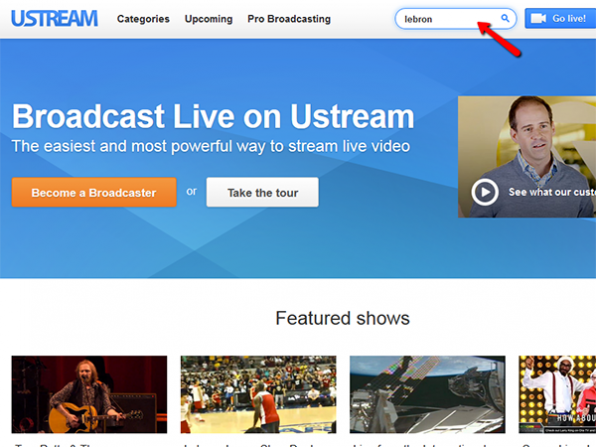This screenshot has height=447, width=596.
Task: Open the guitarist concert featured thumbnail
Action: pyautogui.click(x=89, y=394)
